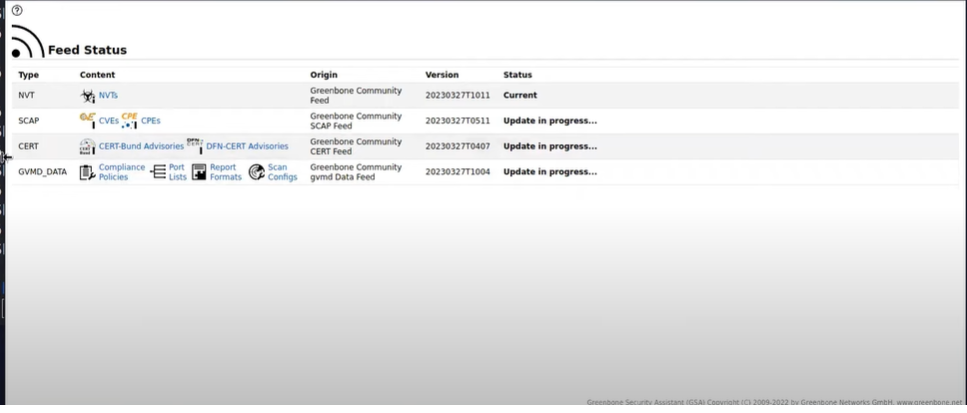Screen dimensions: 967x413
Task: Click the Type column header
Action: (x=28, y=75)
